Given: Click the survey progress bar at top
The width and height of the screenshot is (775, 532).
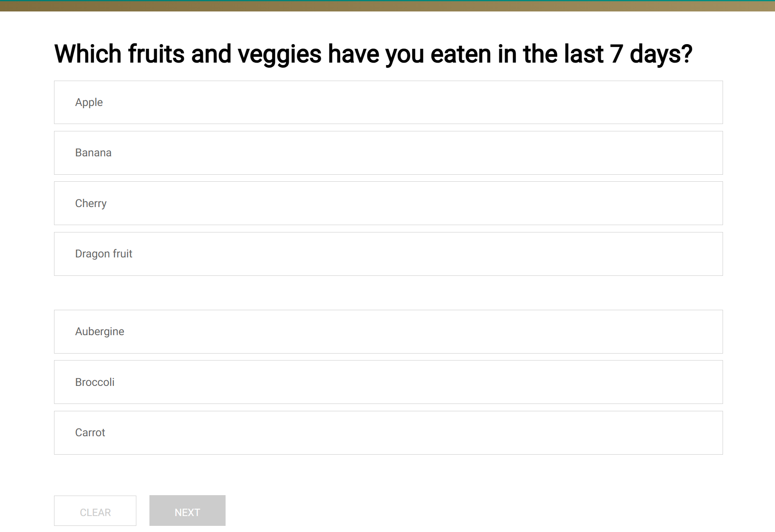Looking at the screenshot, I should tap(387, 6).
